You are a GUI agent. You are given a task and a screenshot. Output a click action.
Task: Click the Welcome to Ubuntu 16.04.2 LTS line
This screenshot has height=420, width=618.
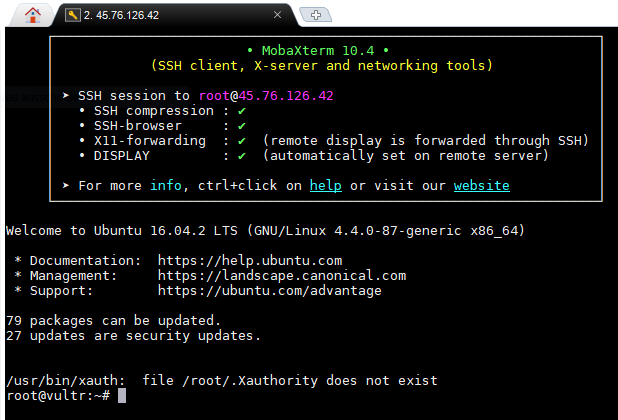(265, 230)
